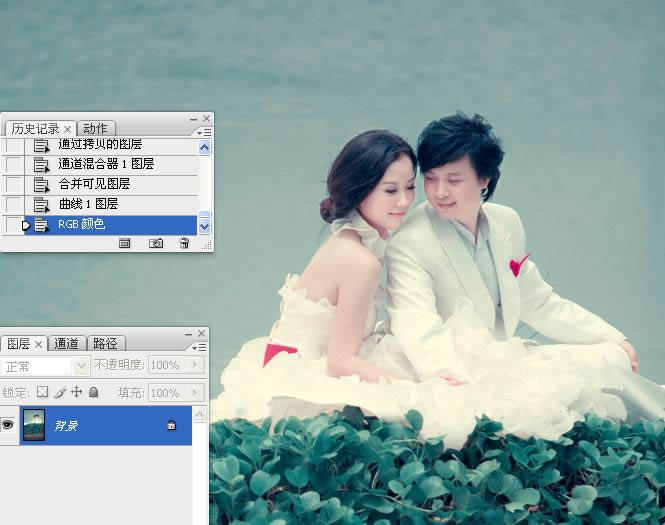Click the lock icon on the 背景 layer
Viewport: 665px width, 525px height.
tap(171, 426)
